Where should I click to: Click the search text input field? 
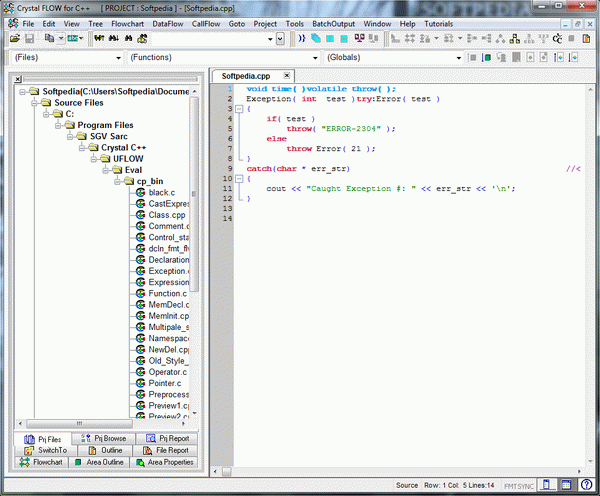pos(209,39)
